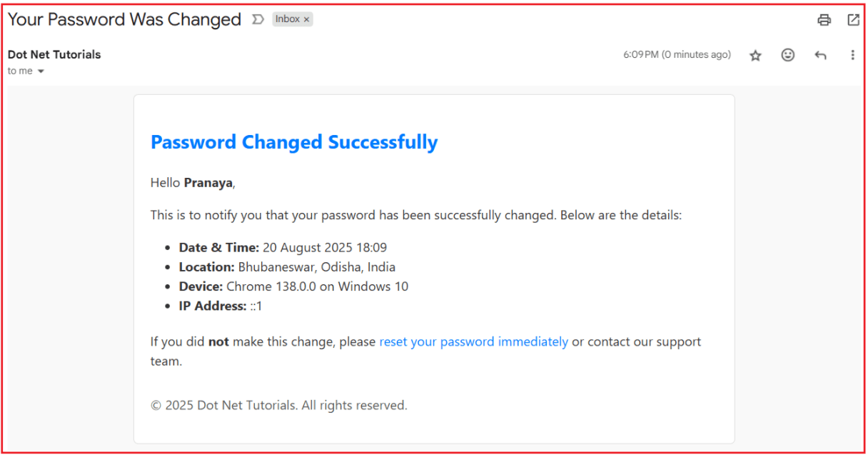Remove the Inbox label via its x
Screen dimensions: 868x455
coord(307,20)
